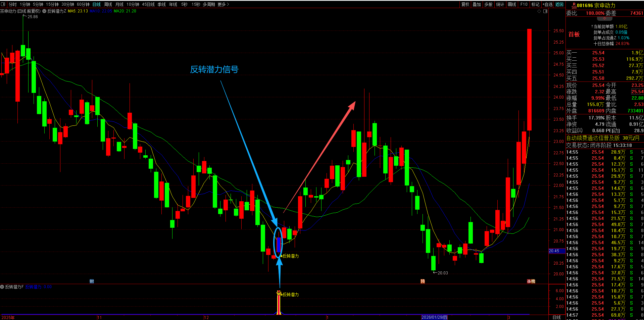Screen dimensions: 644x320
Task: Switch to 年线 yearly chart
Action: coord(173,4)
